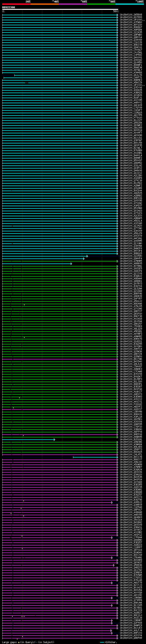The height and width of the screenshot is (644, 146).
Task: Click the green ~80% identity legend segment
Action: [101, 4]
